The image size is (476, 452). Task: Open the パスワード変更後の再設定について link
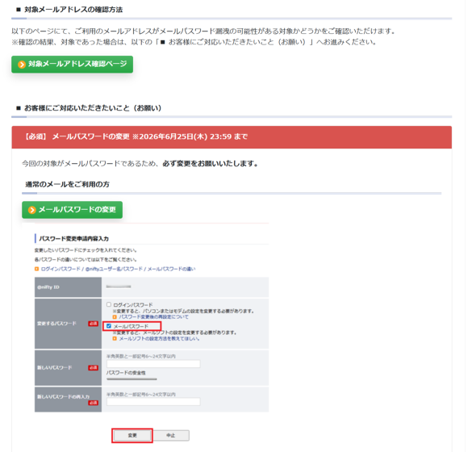[153, 317]
